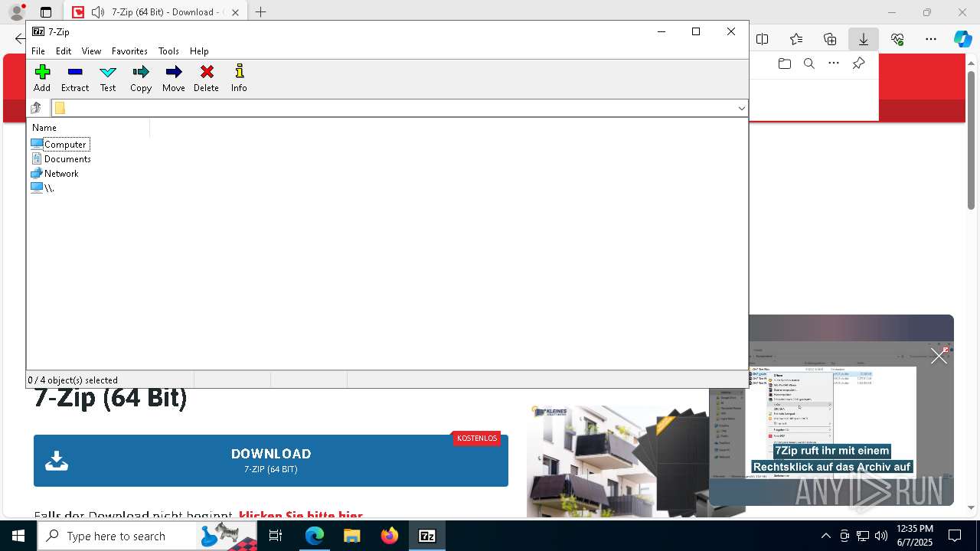This screenshot has width=980, height=551.
Task: Click the Info toolbar icon
Action: [x=239, y=78]
